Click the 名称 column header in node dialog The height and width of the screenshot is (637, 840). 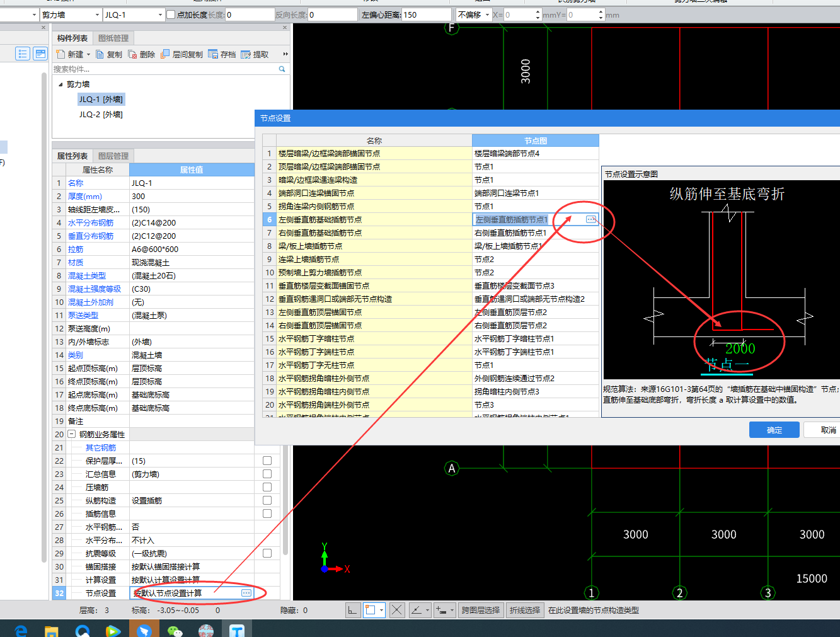coord(374,141)
